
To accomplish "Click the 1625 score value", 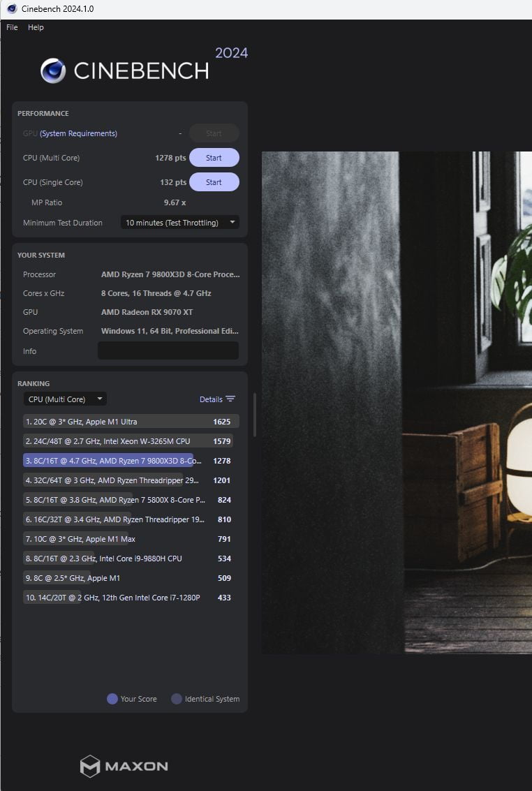I will pyautogui.click(x=222, y=422).
